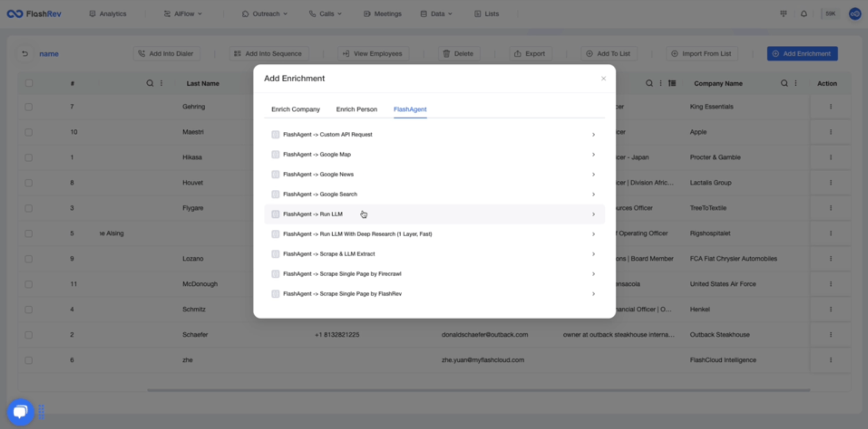868x429 pixels.
Task: Click the search icon left of Last Name column
Action: pos(150,83)
